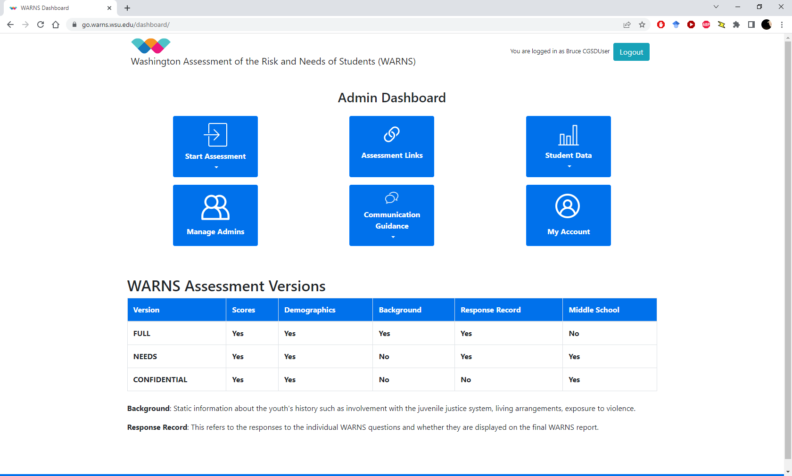792x476 pixels.
Task: Open the Chrome three-dot menu
Action: tap(782, 24)
